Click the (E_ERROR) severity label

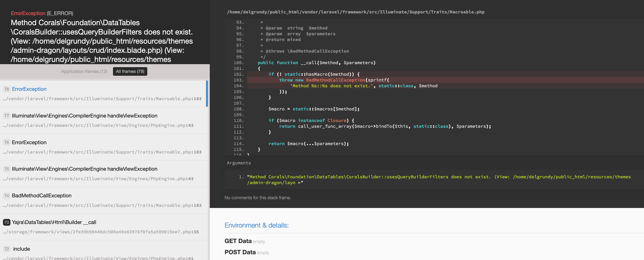point(60,13)
